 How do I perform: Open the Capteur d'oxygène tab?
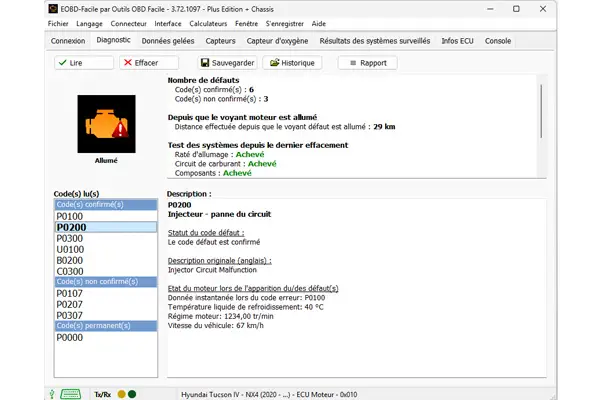[277, 41]
